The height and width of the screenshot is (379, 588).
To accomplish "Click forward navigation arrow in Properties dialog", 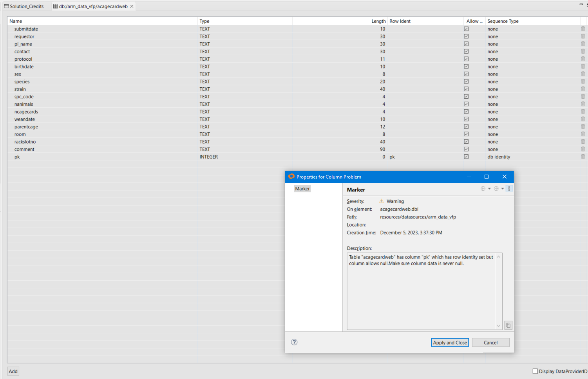I will (496, 189).
